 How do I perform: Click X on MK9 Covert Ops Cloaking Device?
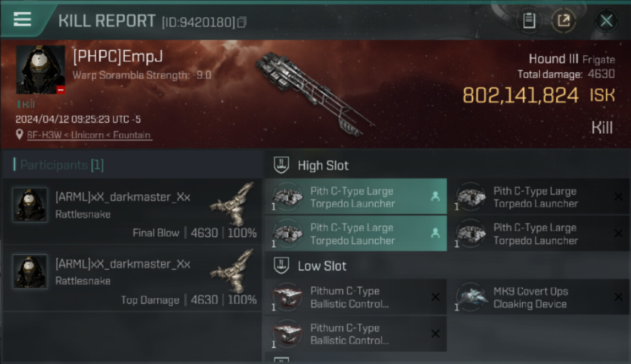coord(618,297)
